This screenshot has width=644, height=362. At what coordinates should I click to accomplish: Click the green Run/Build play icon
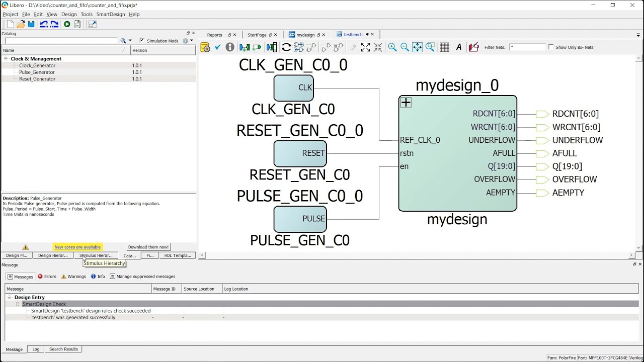pos(67,24)
